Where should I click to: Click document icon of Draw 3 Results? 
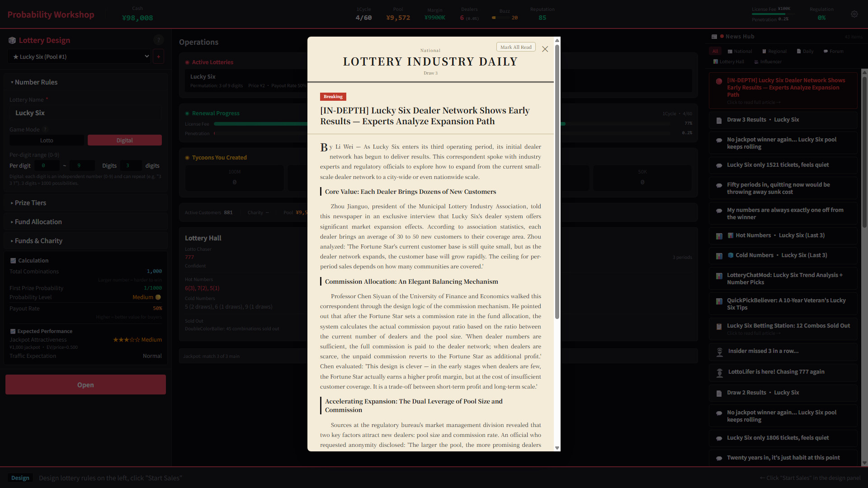pyautogui.click(x=719, y=121)
